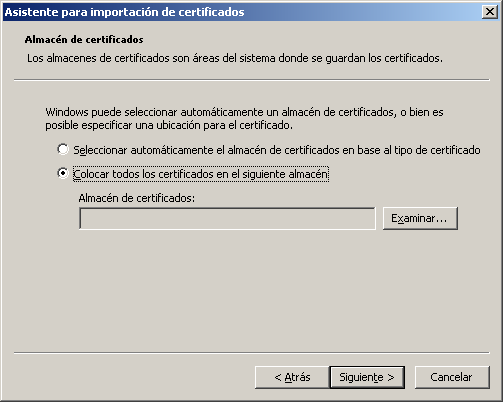Focus the Almacén de certificados text field
Image resolution: width=503 pixels, height=402 pixels.
(227, 219)
